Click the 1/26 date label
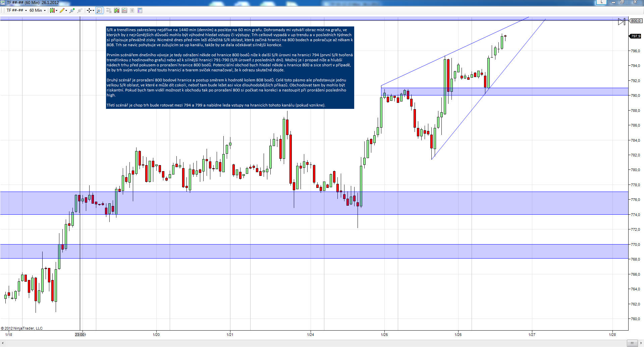 458,334
